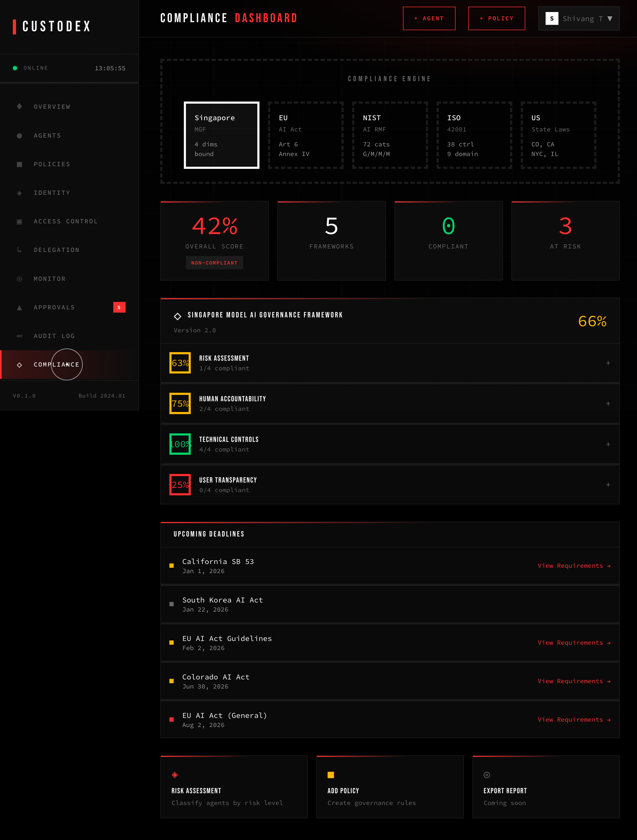
Task: Click the Approvals notification badge showing 5
Action: [x=119, y=308]
